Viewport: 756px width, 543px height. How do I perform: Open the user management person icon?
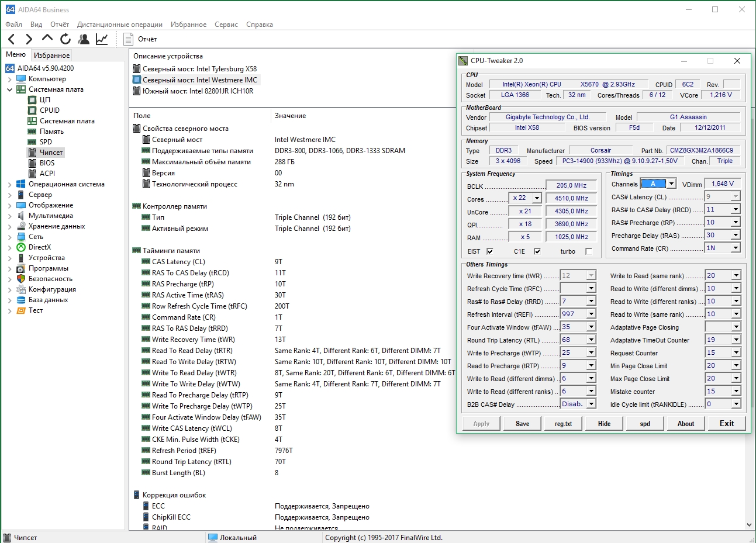[84, 39]
